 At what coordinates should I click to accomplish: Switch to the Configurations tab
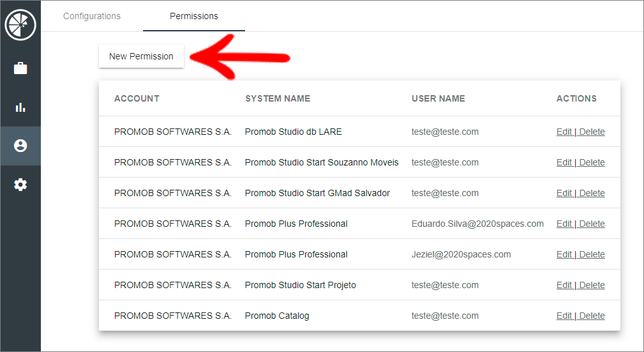tap(92, 16)
